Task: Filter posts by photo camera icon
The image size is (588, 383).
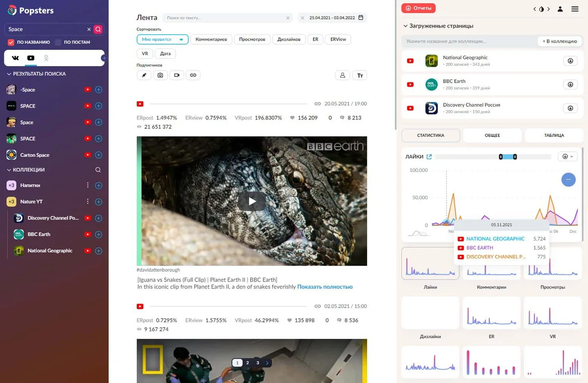Action: coord(160,75)
